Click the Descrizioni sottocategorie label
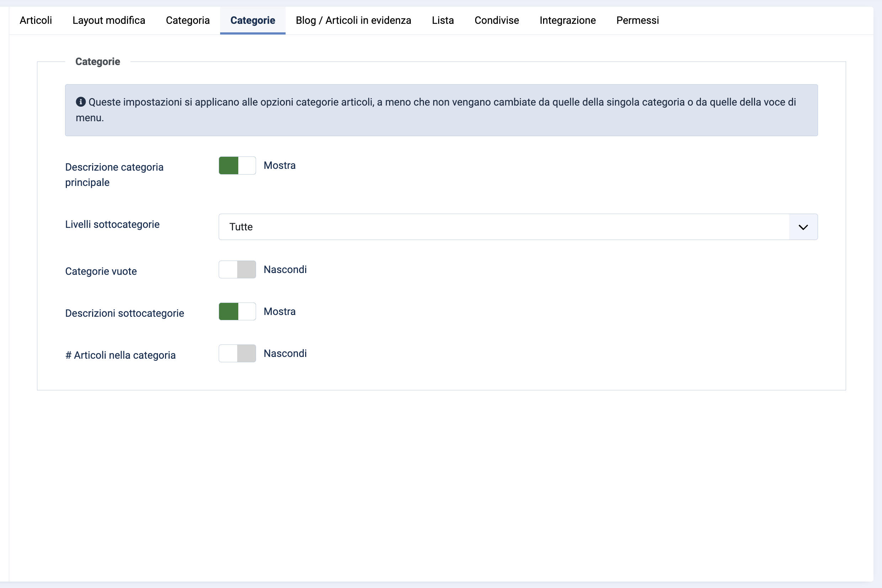882x588 pixels. click(x=124, y=313)
